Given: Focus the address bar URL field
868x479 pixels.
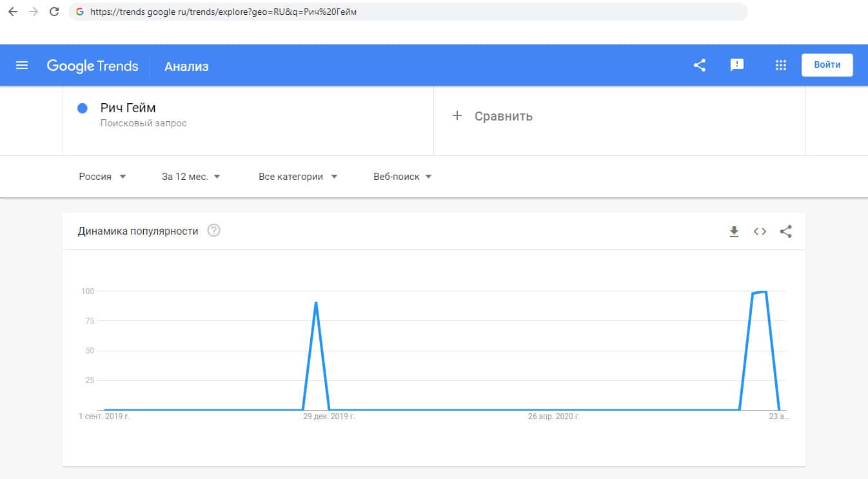Looking at the screenshot, I should [408, 12].
